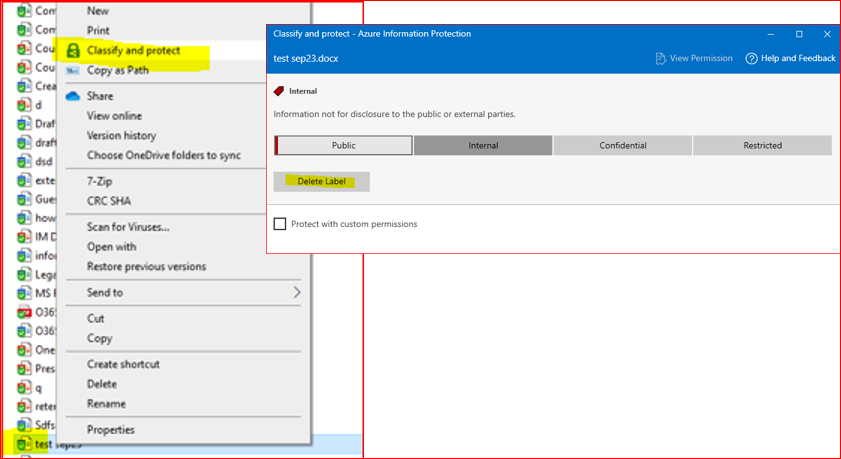Click the Copy as Path icon
This screenshot has height=459, width=841.
pyautogui.click(x=72, y=71)
